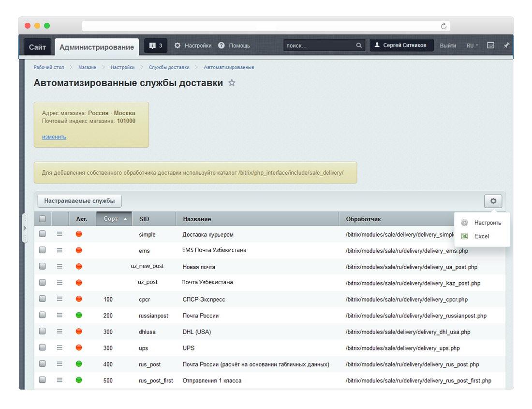The width and height of the screenshot is (532, 409).
Task: Click the Настраиваемые службы button
Action: [79, 201]
